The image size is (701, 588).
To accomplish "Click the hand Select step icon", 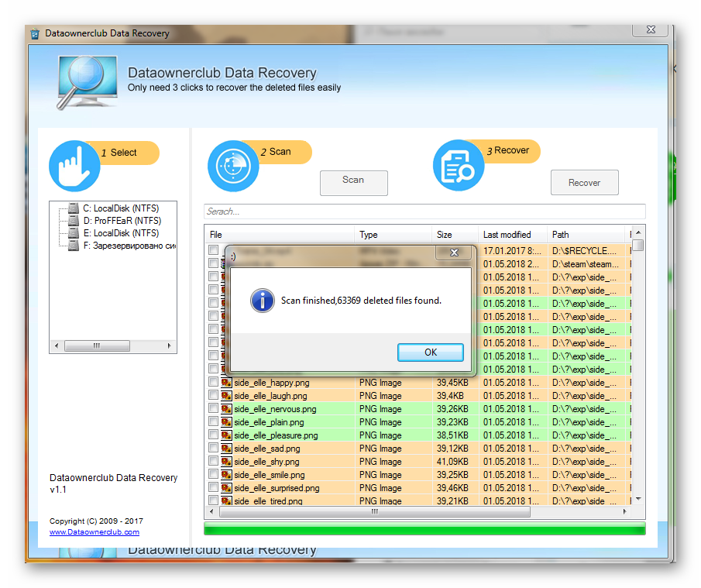I will (x=74, y=166).
